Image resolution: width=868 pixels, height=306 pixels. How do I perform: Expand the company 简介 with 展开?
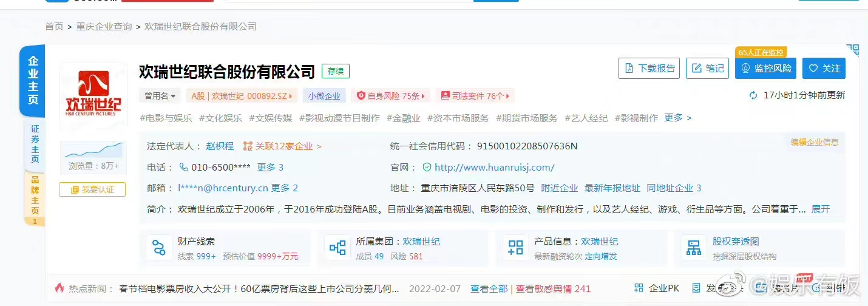pos(821,209)
